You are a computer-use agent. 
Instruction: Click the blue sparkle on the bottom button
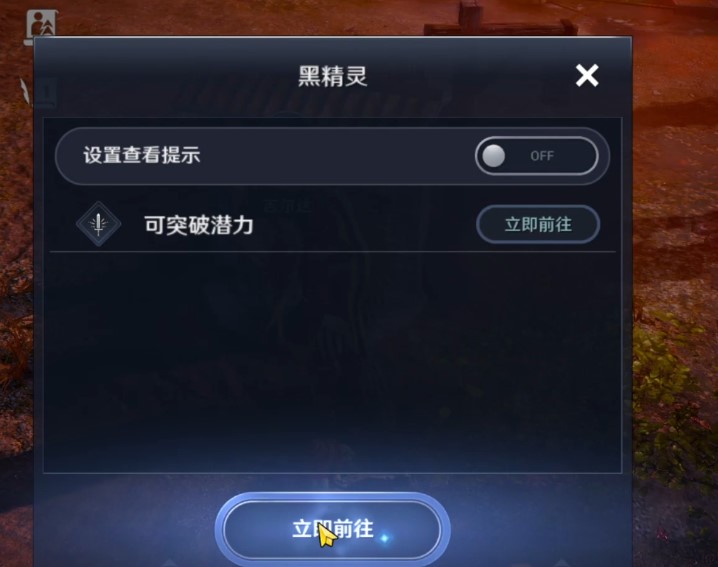pyautogui.click(x=385, y=538)
